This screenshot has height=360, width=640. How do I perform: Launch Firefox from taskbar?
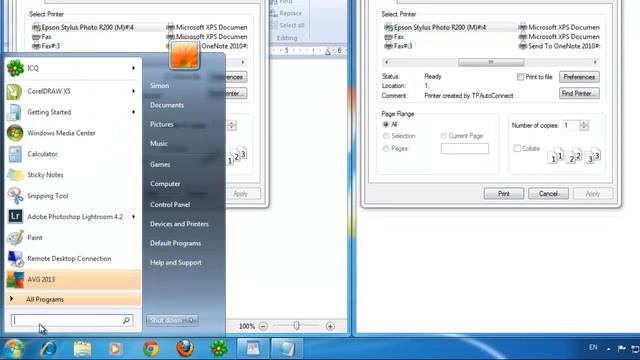185,349
